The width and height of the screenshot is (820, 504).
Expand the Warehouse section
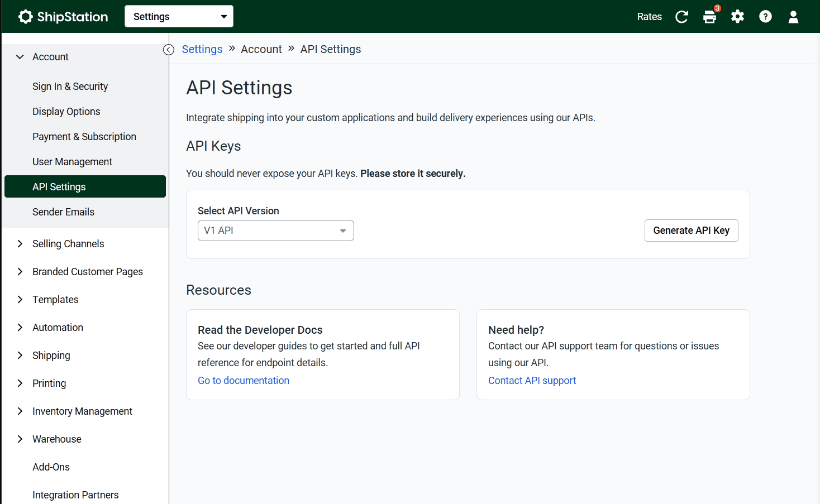coord(20,439)
